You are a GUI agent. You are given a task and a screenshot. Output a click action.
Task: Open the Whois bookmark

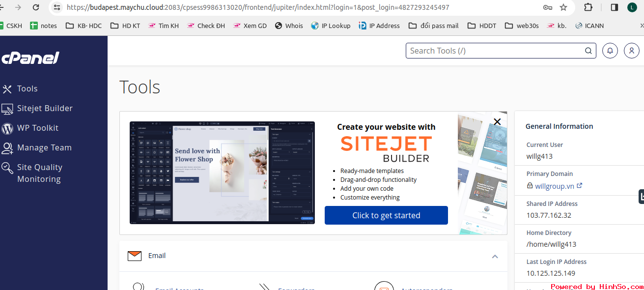[x=289, y=26]
